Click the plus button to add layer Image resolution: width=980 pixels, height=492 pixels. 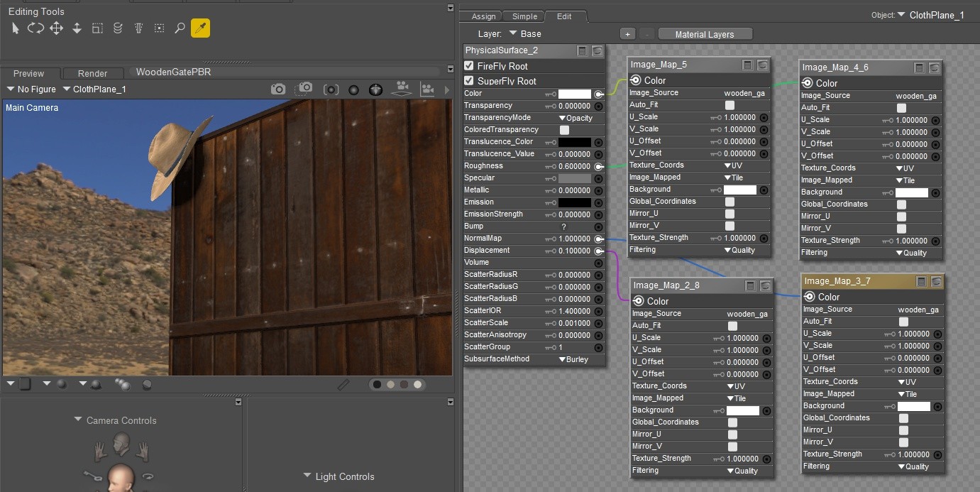[x=627, y=34]
